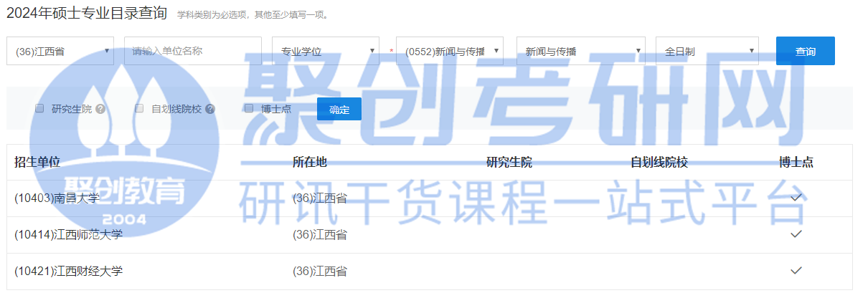Open the province dropdown showing (36)江西省
The width and height of the screenshot is (868, 298).
tap(60, 51)
